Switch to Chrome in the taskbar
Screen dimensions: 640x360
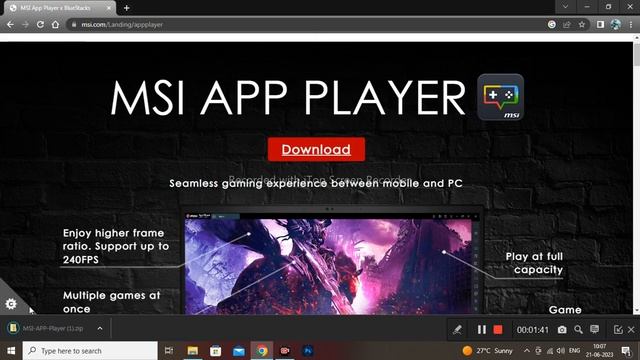point(262,351)
